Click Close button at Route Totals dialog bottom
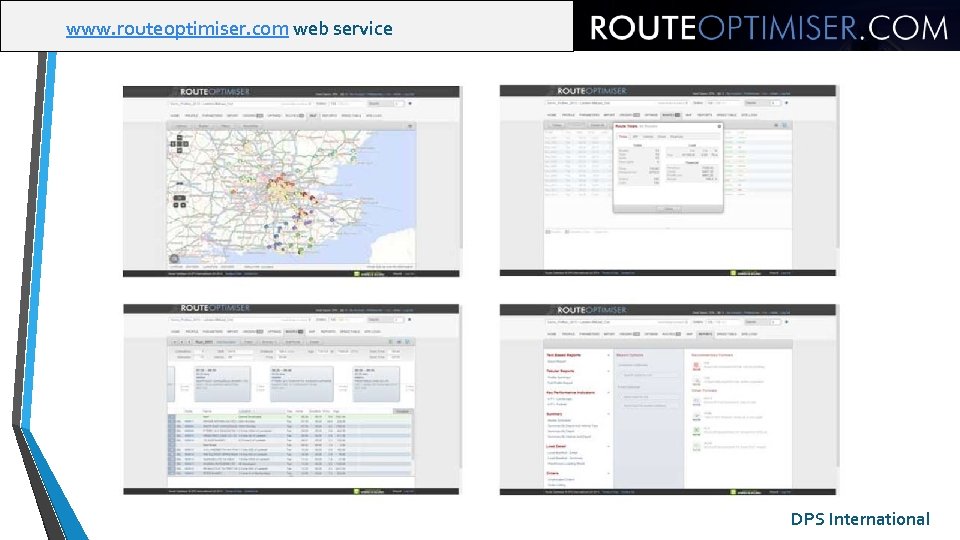The image size is (960, 540). (668, 209)
